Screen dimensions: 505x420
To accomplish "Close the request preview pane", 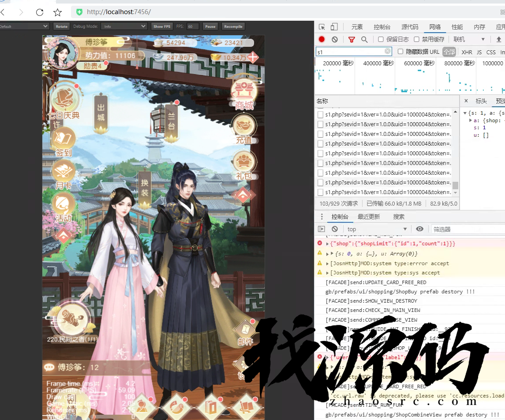I will [x=466, y=101].
